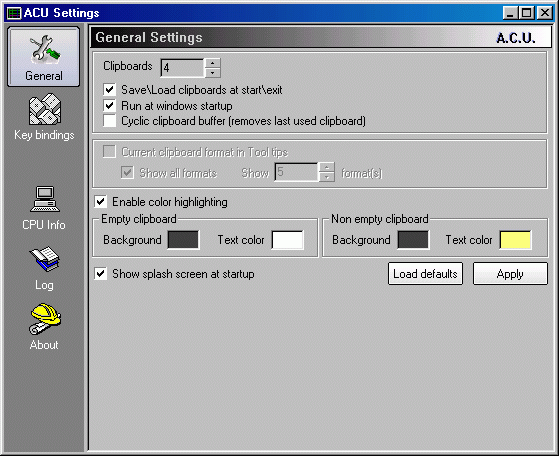This screenshot has height=456, width=559.
Task: Toggle Save\Load clipboards at start\exit
Action: 109,89
